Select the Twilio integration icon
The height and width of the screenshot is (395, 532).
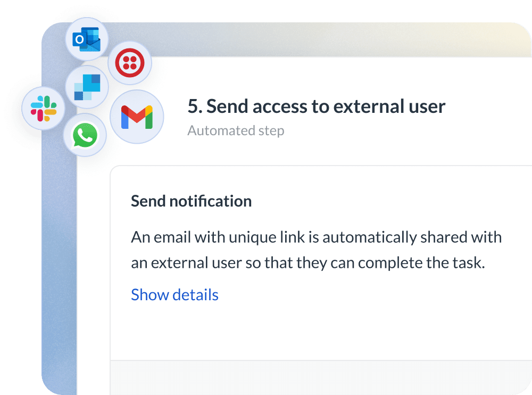point(130,62)
